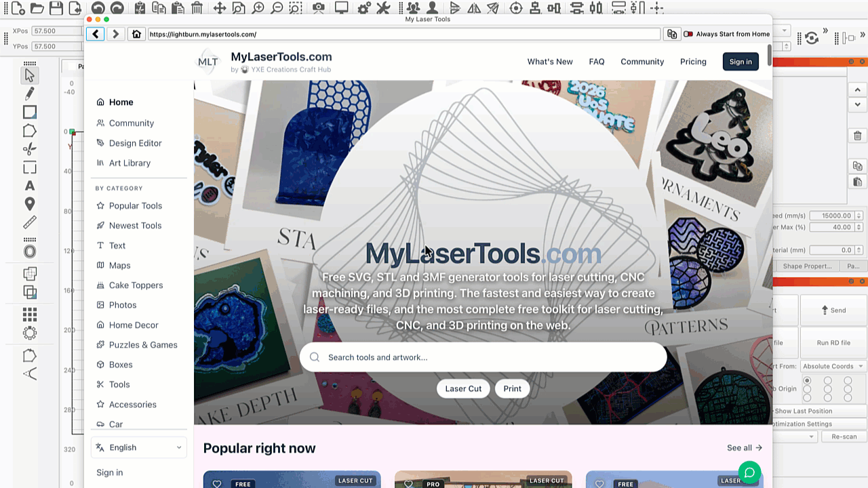Select the center Job Origin radio button
Image resolution: width=868 pixels, height=488 pixels.
point(827,389)
